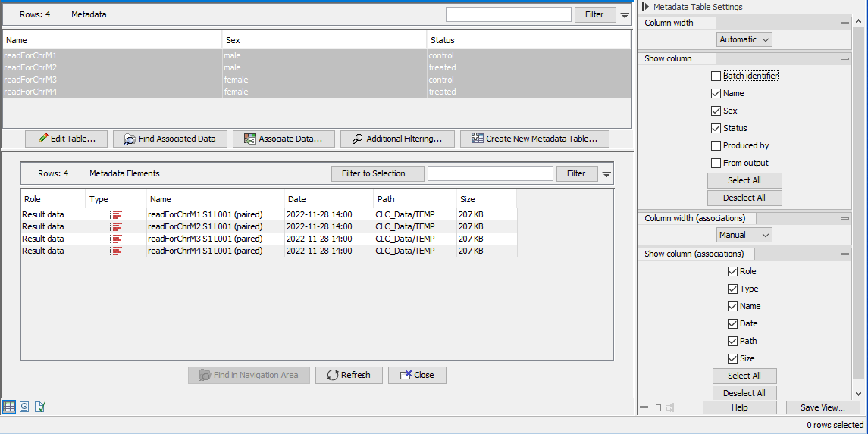This screenshot has width=868, height=434.
Task: Click the expand-all-groups square icon in side panel
Action: 656,407
